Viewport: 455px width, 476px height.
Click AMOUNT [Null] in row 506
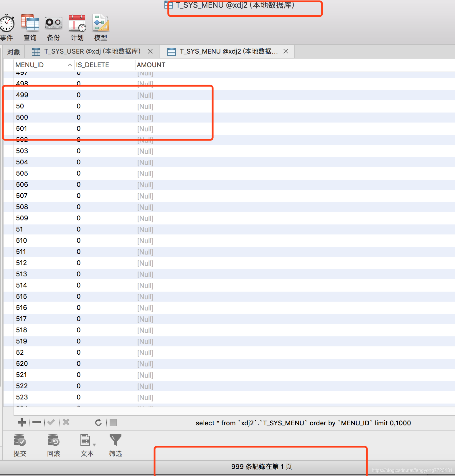coord(145,185)
